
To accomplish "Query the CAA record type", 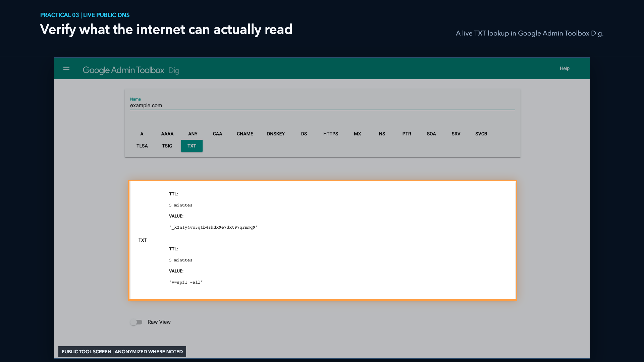I will point(217,134).
